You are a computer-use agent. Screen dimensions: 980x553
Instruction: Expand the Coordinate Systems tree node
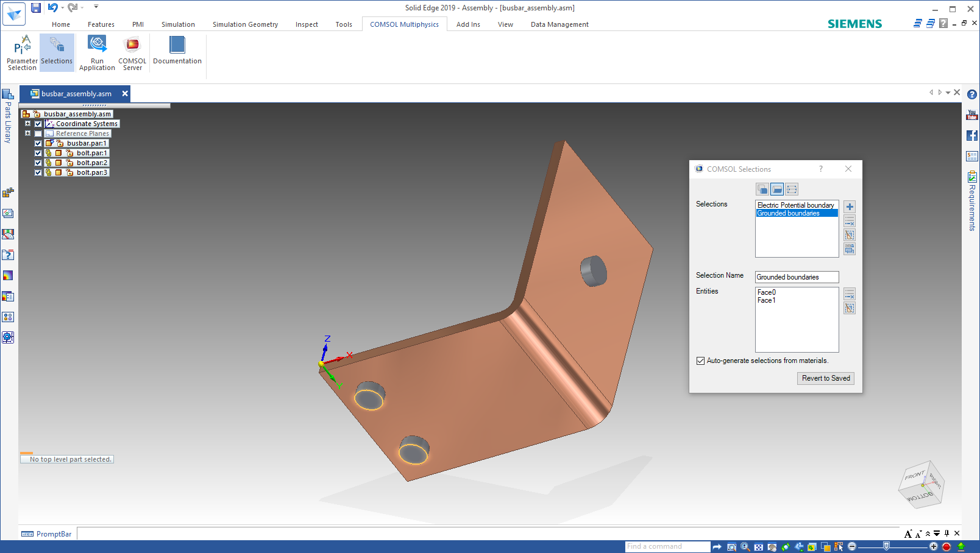click(27, 124)
